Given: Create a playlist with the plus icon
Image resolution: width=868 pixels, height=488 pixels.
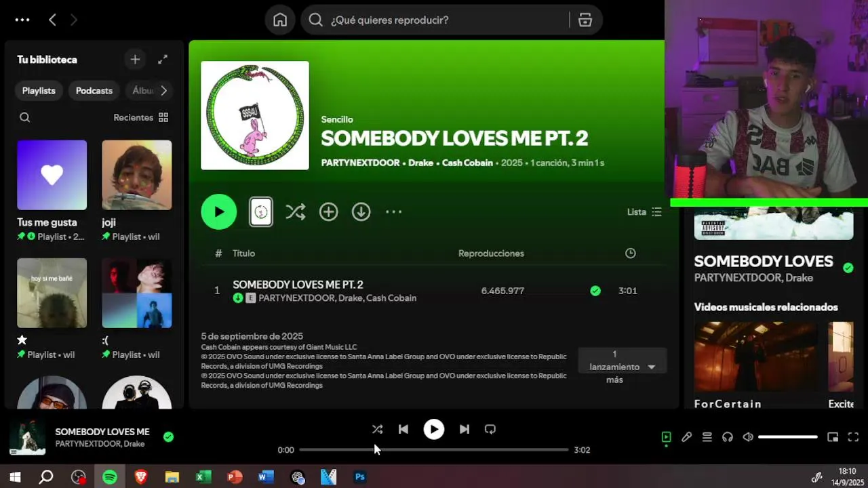Looking at the screenshot, I should [x=135, y=60].
